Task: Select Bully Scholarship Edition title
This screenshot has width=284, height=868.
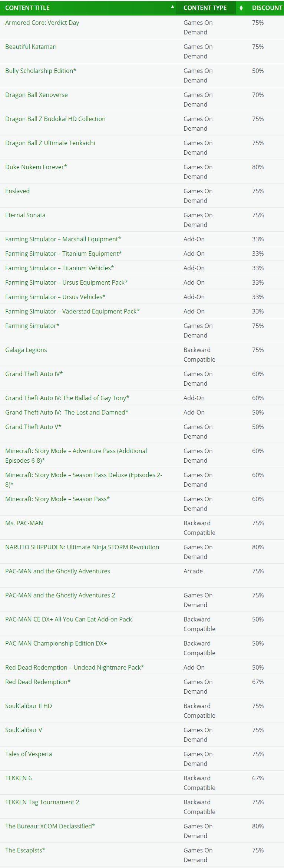Action: tap(41, 71)
